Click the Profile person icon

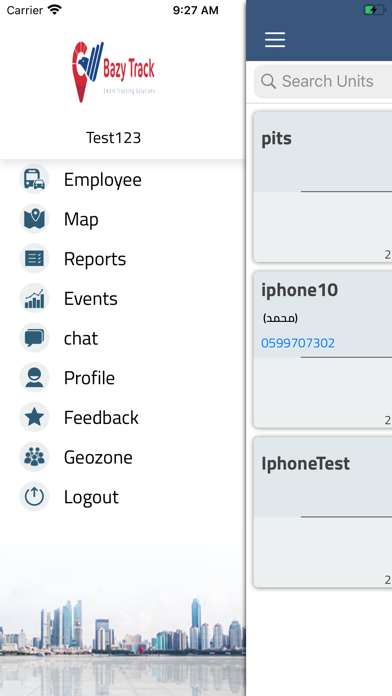[x=34, y=377]
